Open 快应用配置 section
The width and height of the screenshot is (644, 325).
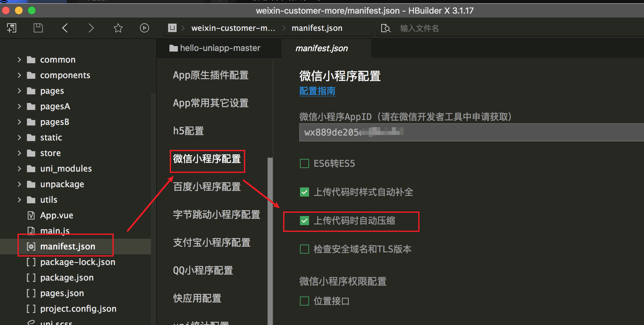tap(197, 298)
